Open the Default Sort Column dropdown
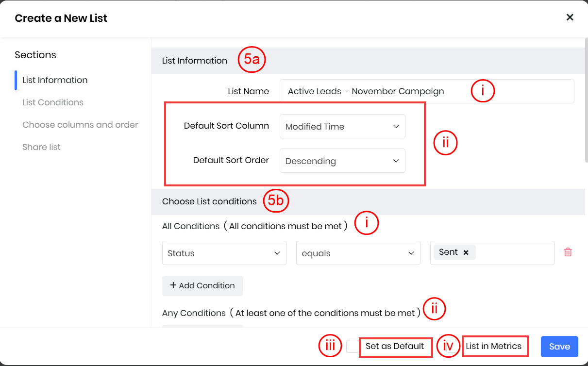Screen dimensions: 588x366 click(x=342, y=127)
